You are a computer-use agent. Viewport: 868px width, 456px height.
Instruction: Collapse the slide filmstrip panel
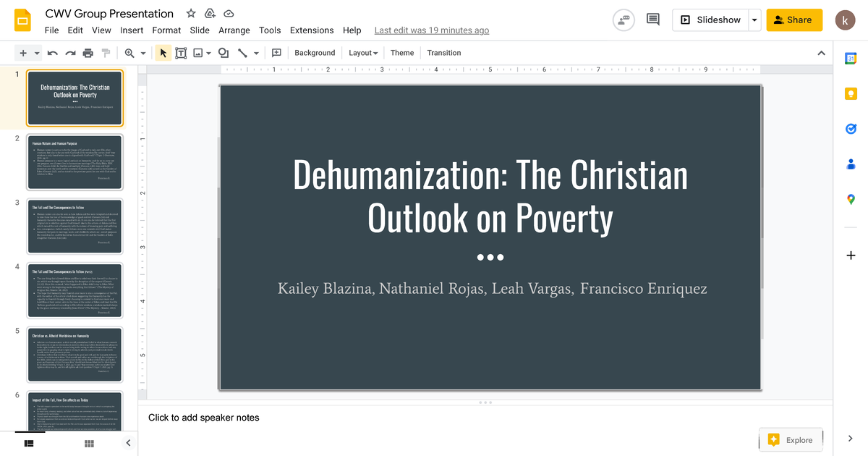pyautogui.click(x=128, y=443)
